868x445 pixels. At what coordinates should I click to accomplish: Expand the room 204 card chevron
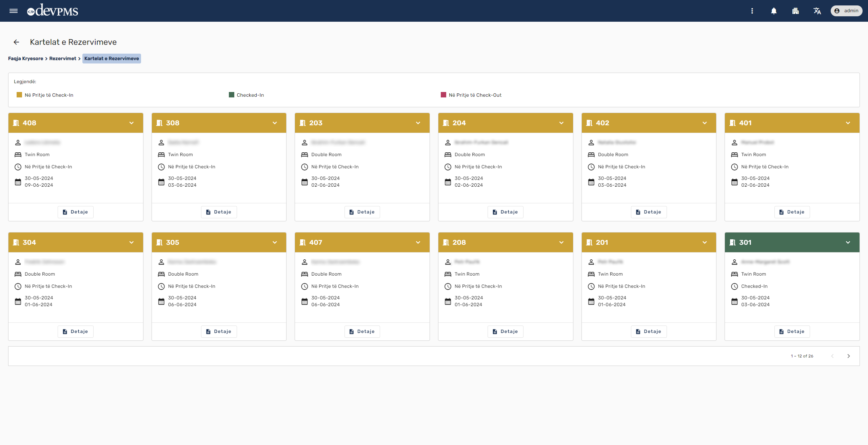coord(561,123)
